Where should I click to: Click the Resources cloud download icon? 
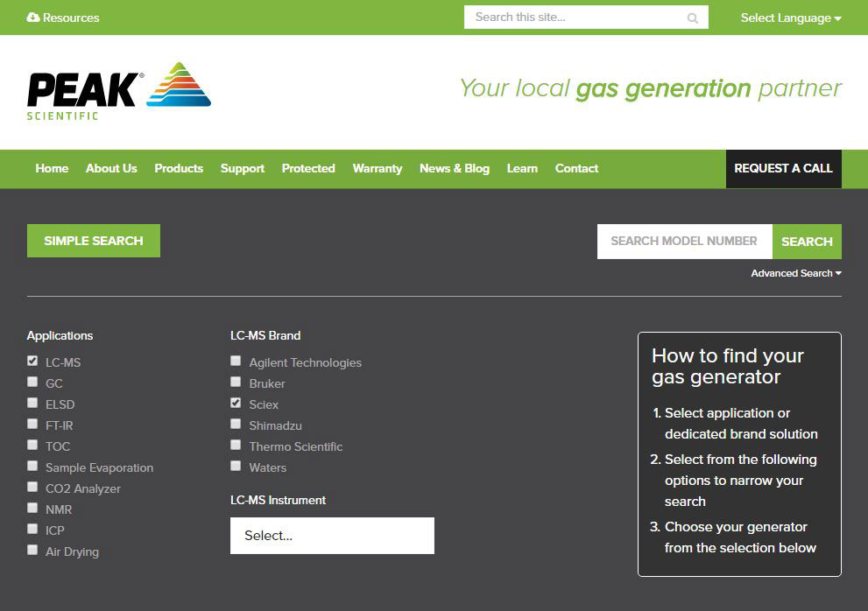click(33, 18)
